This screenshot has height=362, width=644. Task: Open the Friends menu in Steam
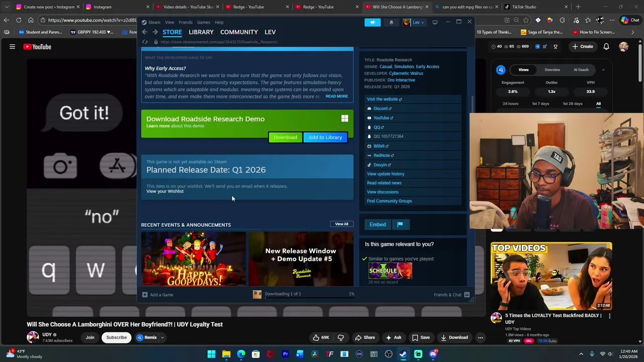click(x=186, y=22)
